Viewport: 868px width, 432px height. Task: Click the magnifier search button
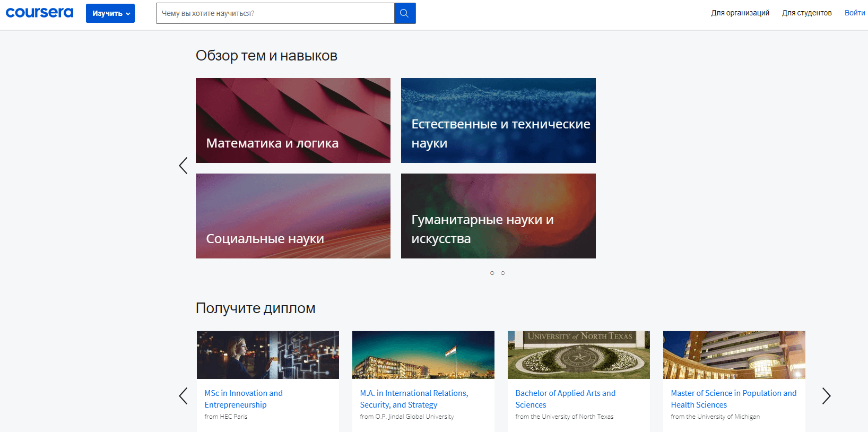[x=404, y=13]
